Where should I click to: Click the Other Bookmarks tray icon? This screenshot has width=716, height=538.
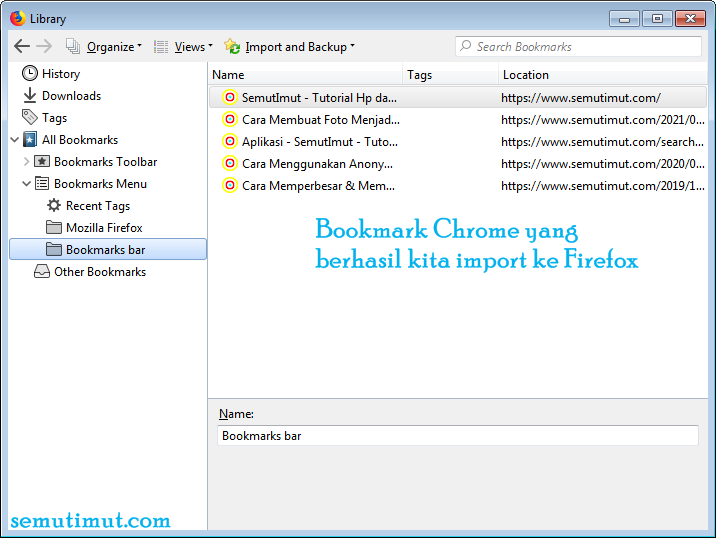coord(42,271)
